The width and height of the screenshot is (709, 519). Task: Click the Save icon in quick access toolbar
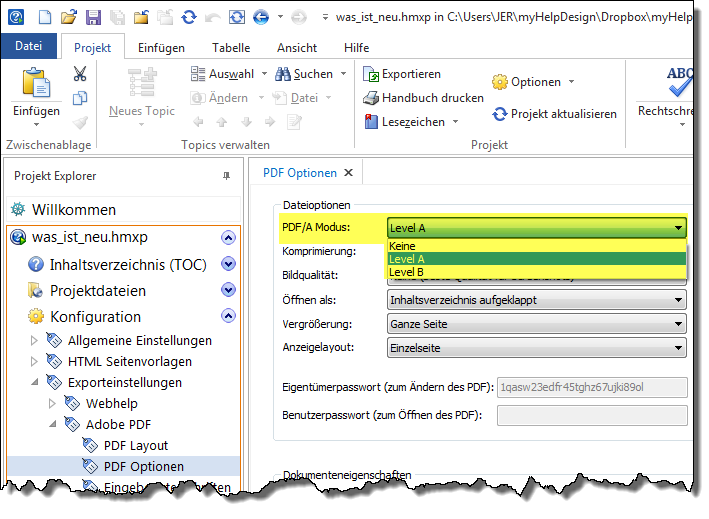point(93,17)
